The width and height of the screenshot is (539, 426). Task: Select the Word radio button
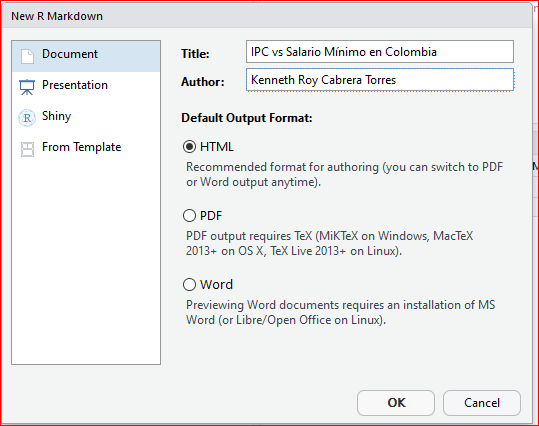(x=189, y=284)
